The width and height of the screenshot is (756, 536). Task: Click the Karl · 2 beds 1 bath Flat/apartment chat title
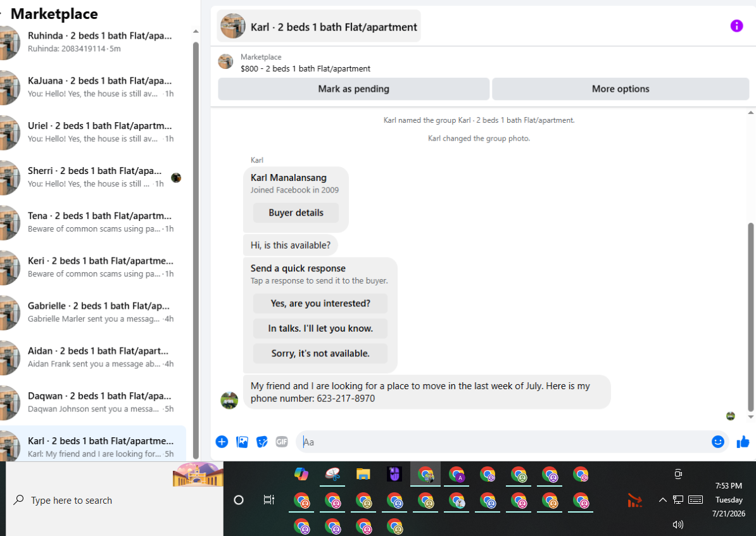pos(334,27)
